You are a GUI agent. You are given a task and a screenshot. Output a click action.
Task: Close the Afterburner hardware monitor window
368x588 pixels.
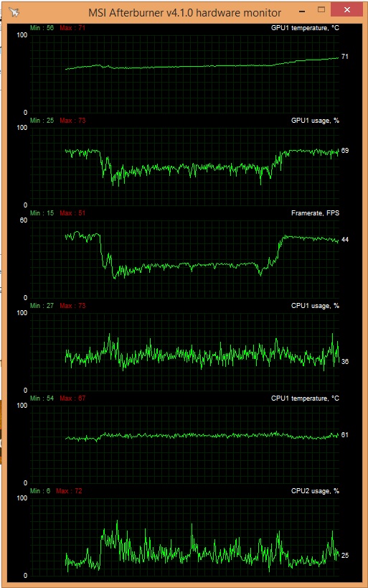346,10
